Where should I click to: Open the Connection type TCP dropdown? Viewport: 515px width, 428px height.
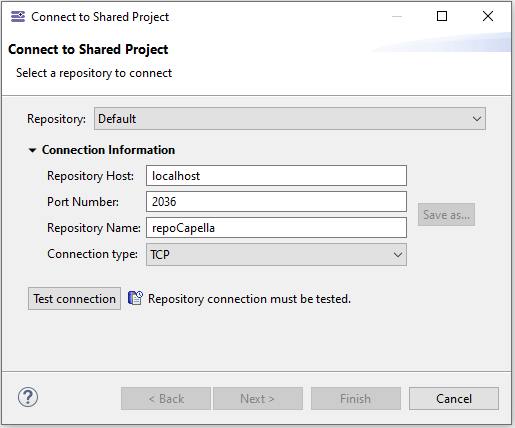tap(276, 255)
